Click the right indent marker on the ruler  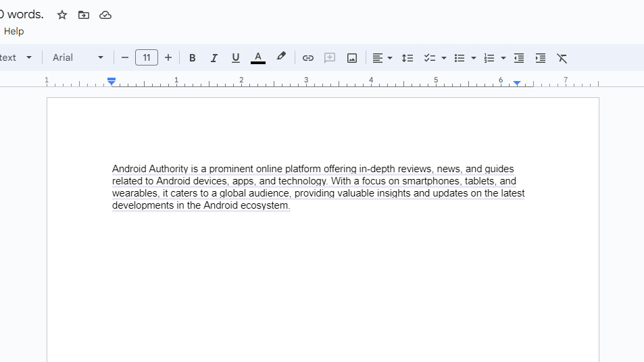(517, 83)
